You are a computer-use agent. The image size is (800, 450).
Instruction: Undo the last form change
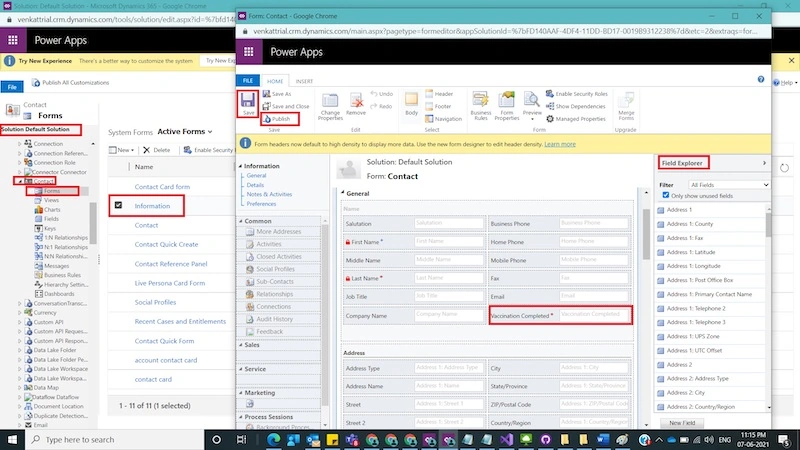[382, 94]
